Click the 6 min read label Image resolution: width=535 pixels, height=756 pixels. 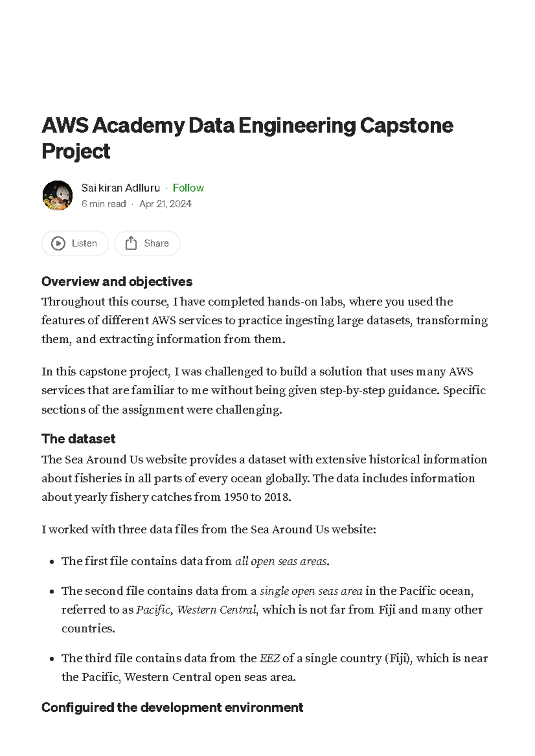click(x=103, y=204)
